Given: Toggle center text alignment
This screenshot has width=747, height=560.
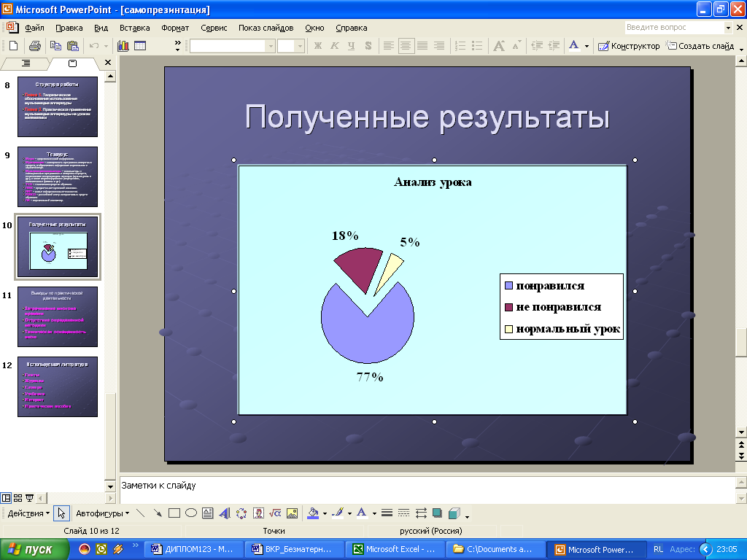Looking at the screenshot, I should click(x=406, y=46).
